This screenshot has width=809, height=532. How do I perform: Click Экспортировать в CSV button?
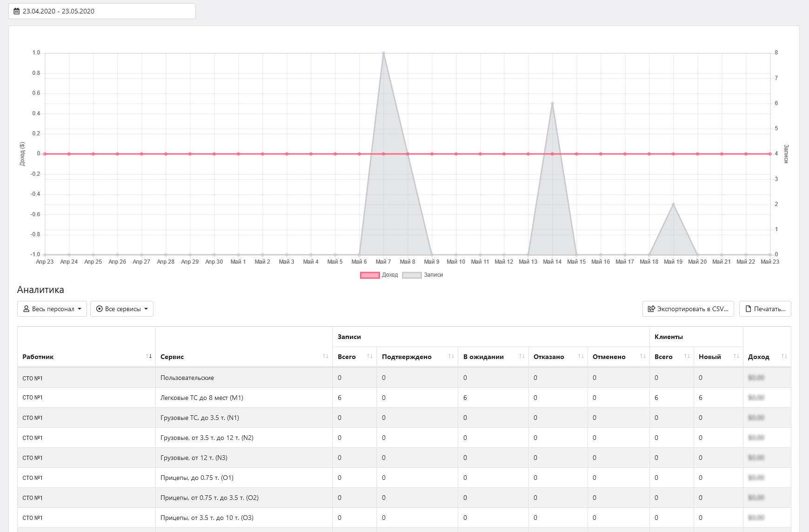[688, 309]
